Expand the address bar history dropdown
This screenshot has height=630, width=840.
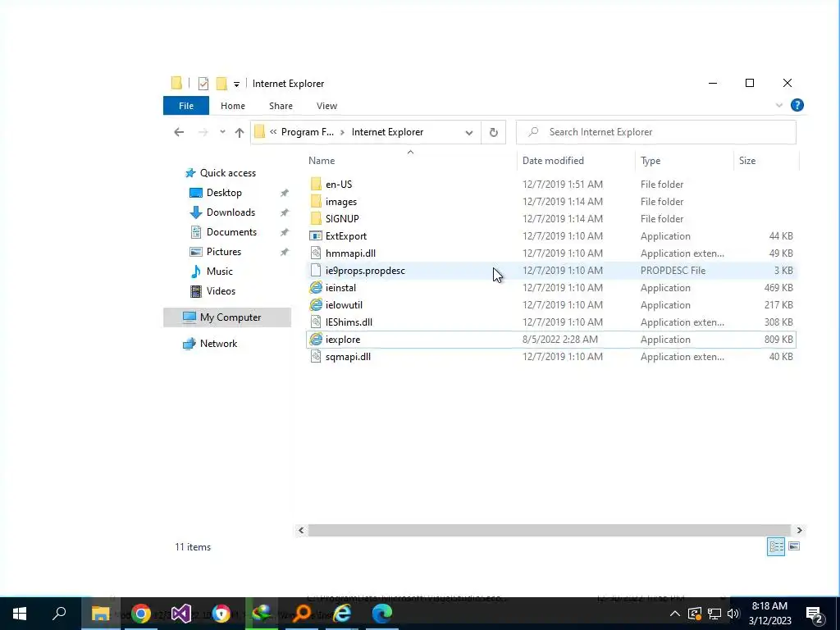(x=468, y=132)
